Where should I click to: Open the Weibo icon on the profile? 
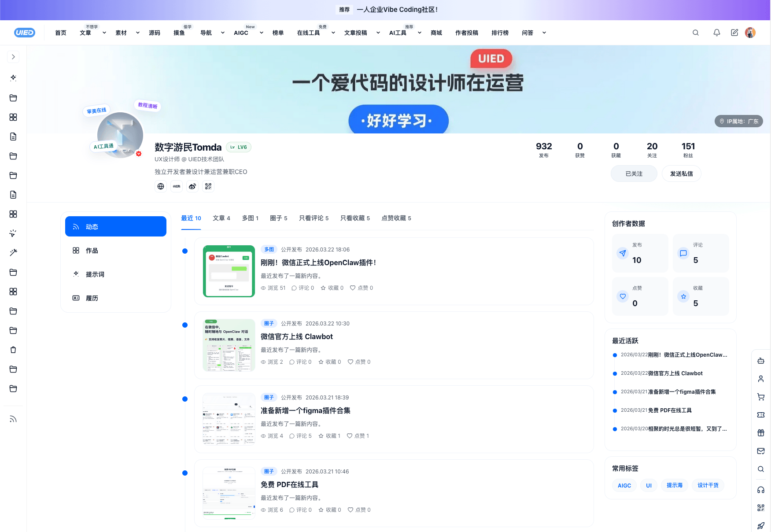click(x=192, y=186)
